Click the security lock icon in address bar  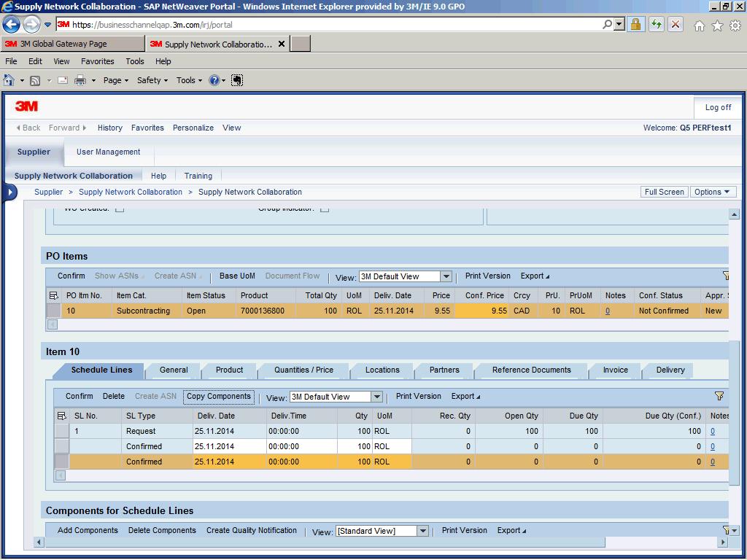[x=635, y=24]
